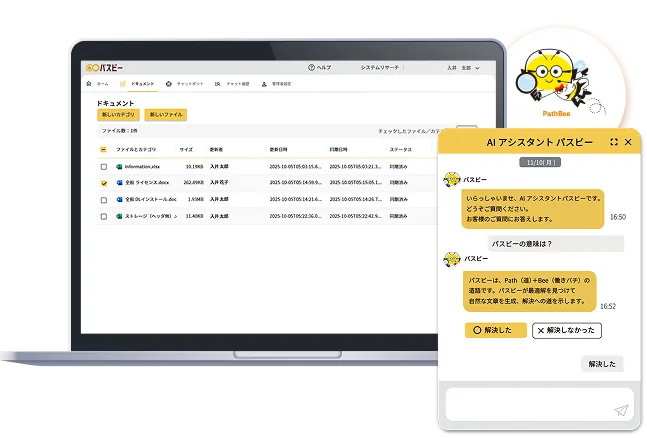Uncheck the box for ライセンス.docx
647x438 pixels.
click(104, 183)
